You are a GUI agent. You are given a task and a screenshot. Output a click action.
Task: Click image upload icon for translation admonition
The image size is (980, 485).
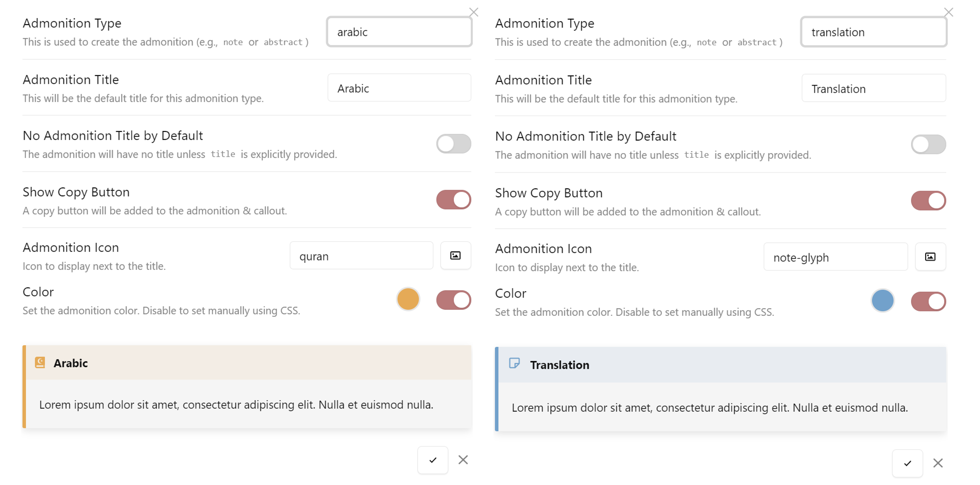coord(930,257)
